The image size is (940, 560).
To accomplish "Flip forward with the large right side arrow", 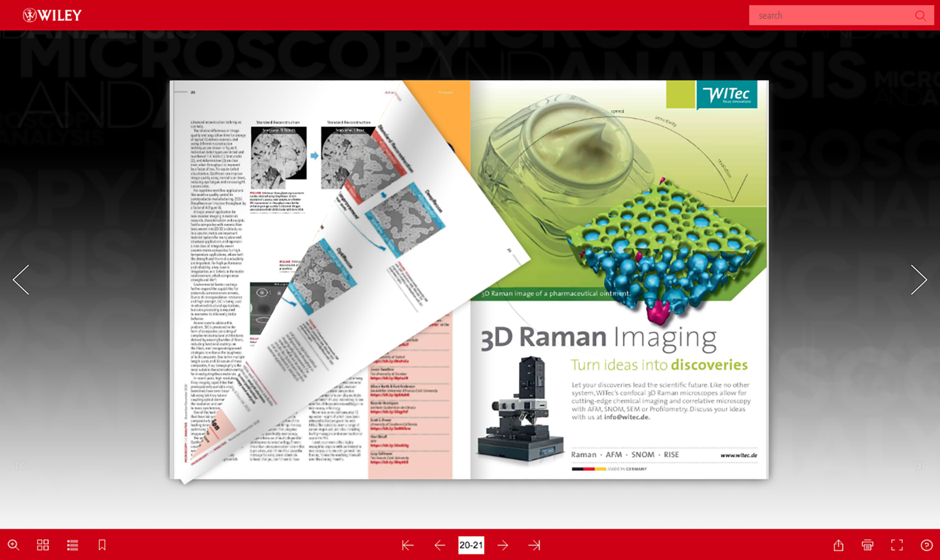I will [x=918, y=280].
